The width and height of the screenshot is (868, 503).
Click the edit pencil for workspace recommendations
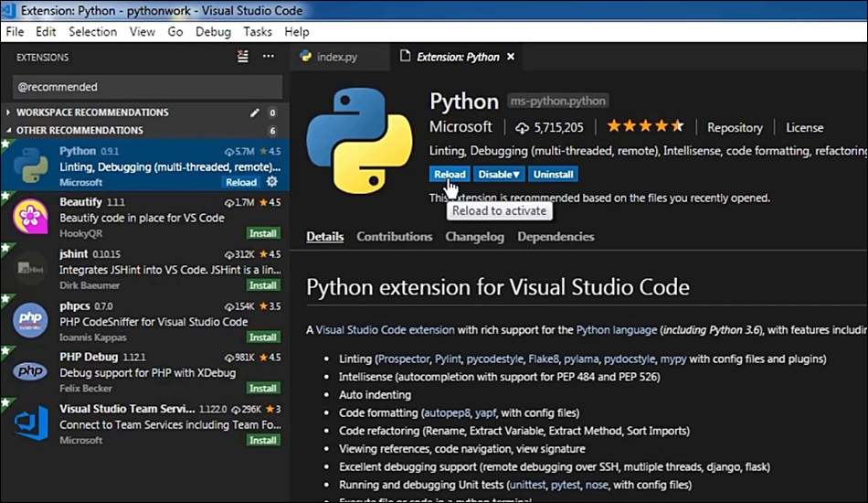254,112
